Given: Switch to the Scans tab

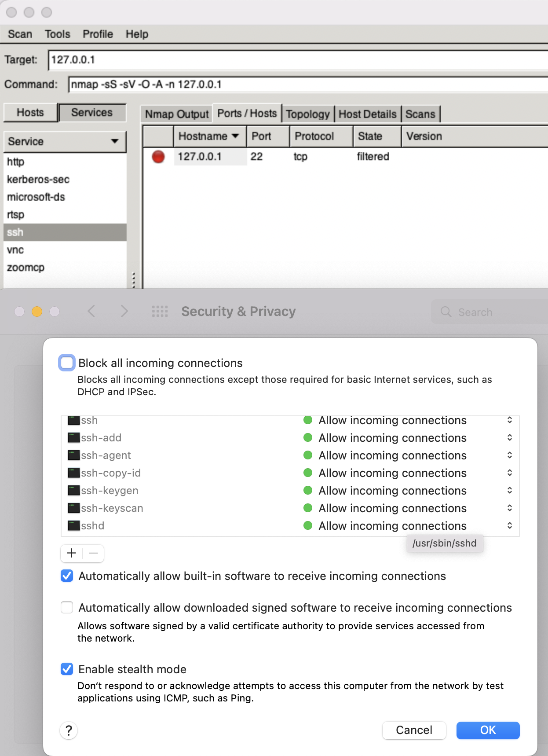Looking at the screenshot, I should tap(420, 114).
